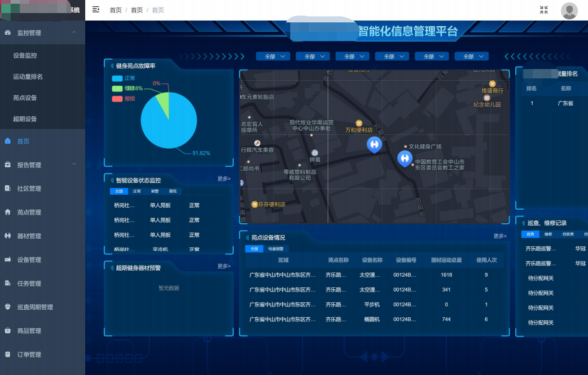Switch to 电量预警 tab in 苑点设备情况
588x375 pixels.
pyautogui.click(x=276, y=249)
